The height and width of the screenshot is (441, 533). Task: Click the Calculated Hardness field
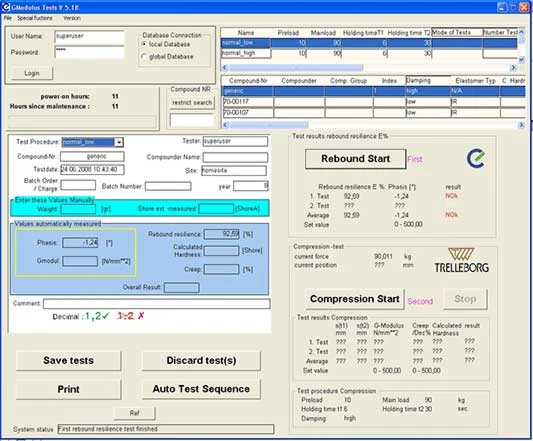[x=222, y=251]
